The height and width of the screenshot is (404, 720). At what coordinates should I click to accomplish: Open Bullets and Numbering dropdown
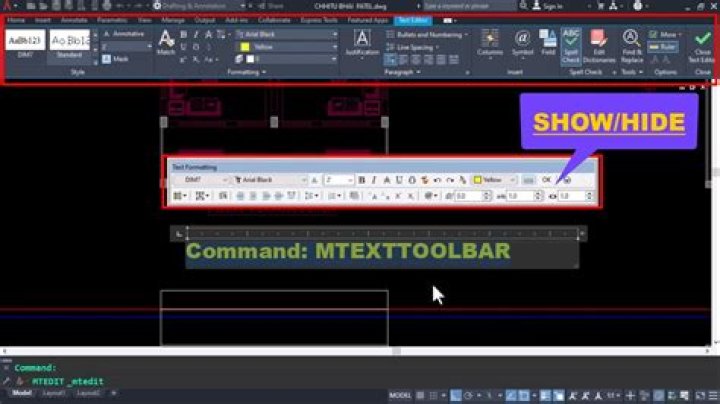pos(427,35)
